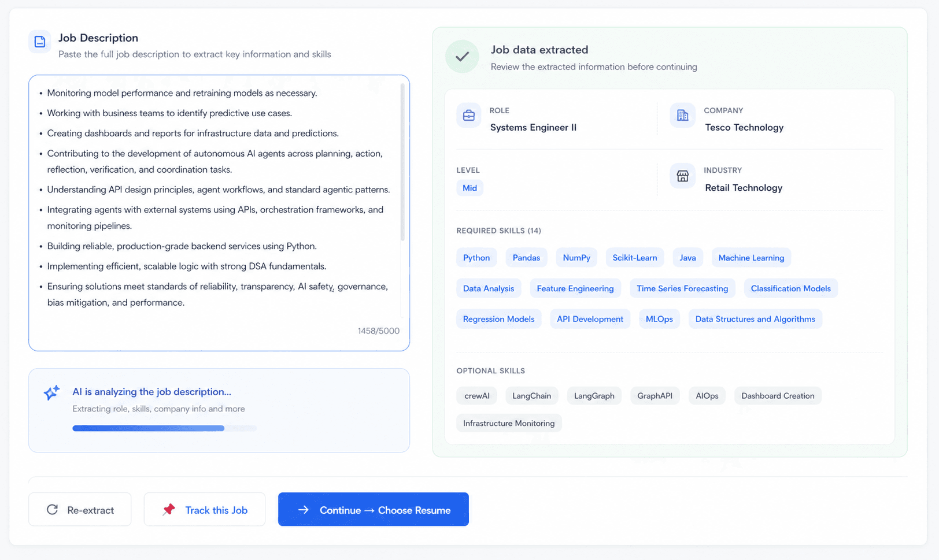Click the Dashboard Creation optional skill
The width and height of the screenshot is (939, 560).
(x=778, y=396)
